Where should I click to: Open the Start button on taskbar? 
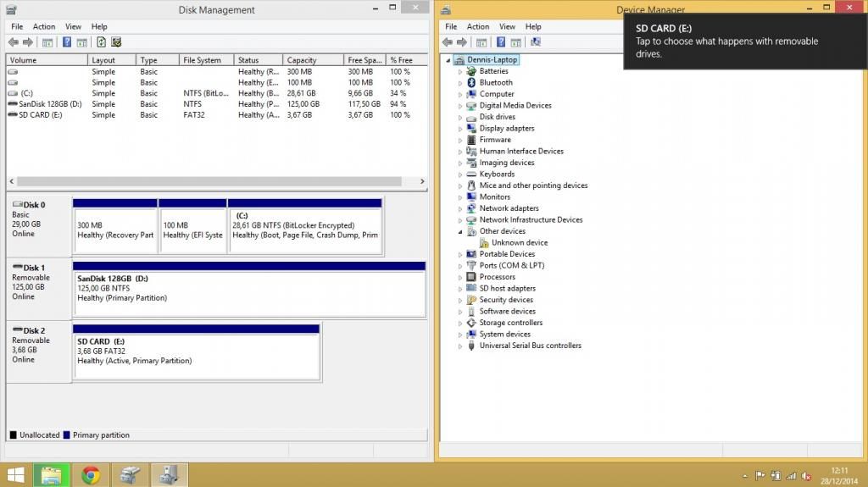click(15, 475)
